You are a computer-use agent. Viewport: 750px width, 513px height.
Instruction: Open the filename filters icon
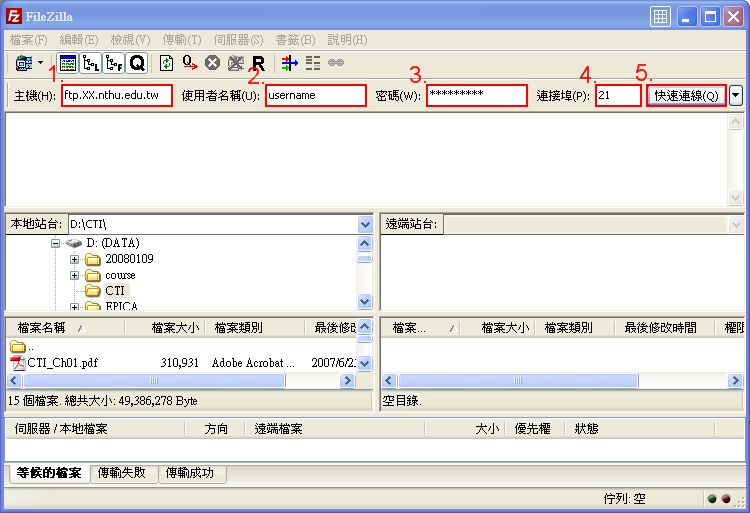click(x=289, y=63)
